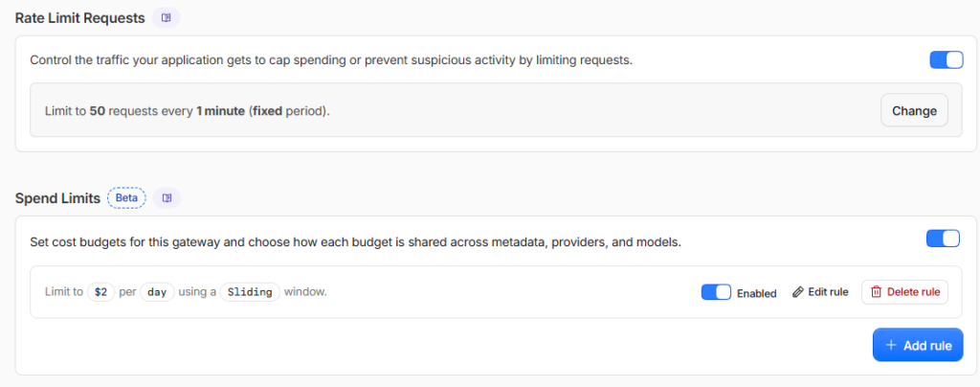Open the docs icon beside Rate Limit Requests
The width and height of the screenshot is (980, 387).
point(166,18)
